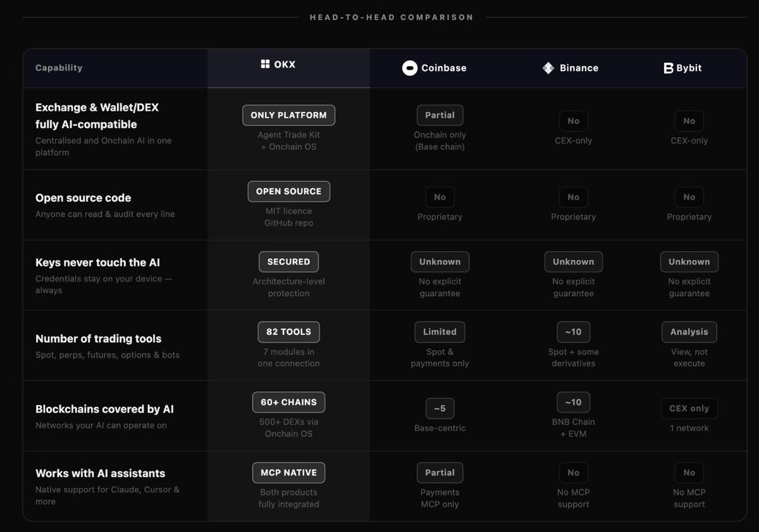The width and height of the screenshot is (759, 532).
Task: Click the MIT licence GitHub repo text
Action: coord(288,217)
